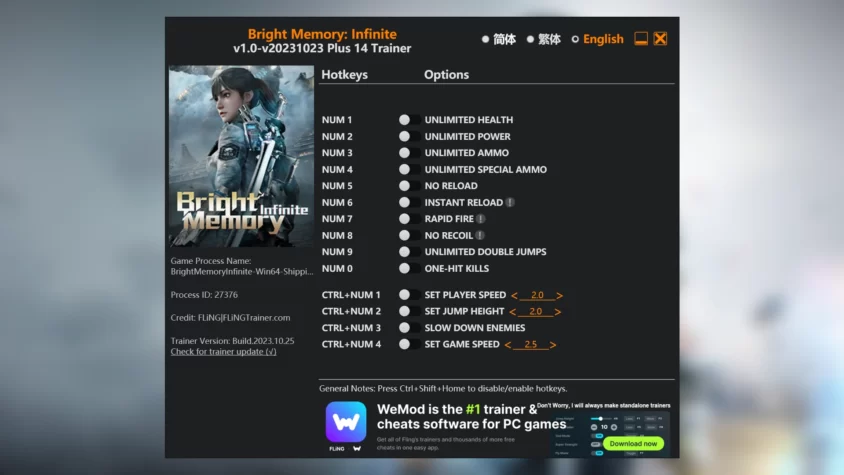Toggle One-Hit Kills switch
The height and width of the screenshot is (475, 844).
pyautogui.click(x=409, y=268)
